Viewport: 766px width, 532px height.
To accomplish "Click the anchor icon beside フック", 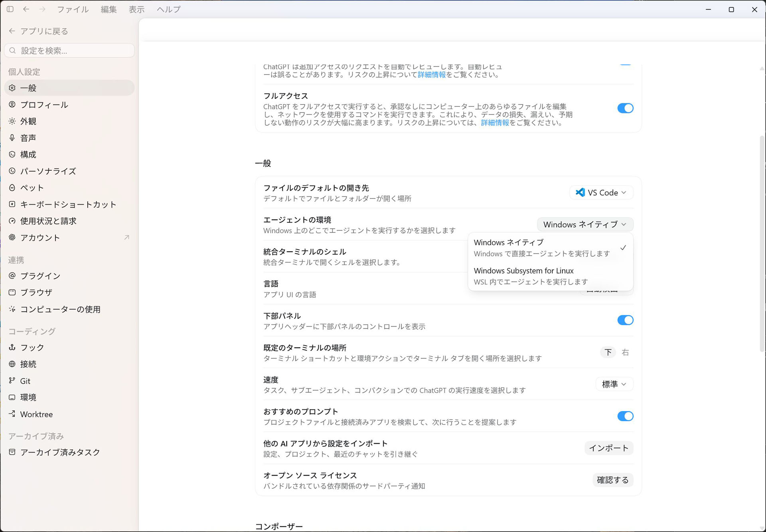I will (12, 347).
